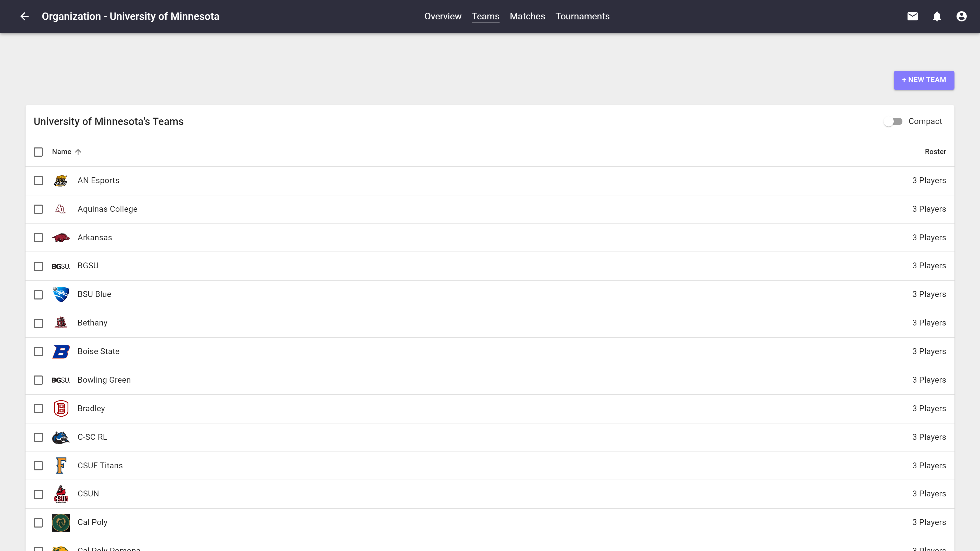This screenshot has width=980, height=551.
Task: Check the select-all header checkbox
Action: click(x=38, y=152)
